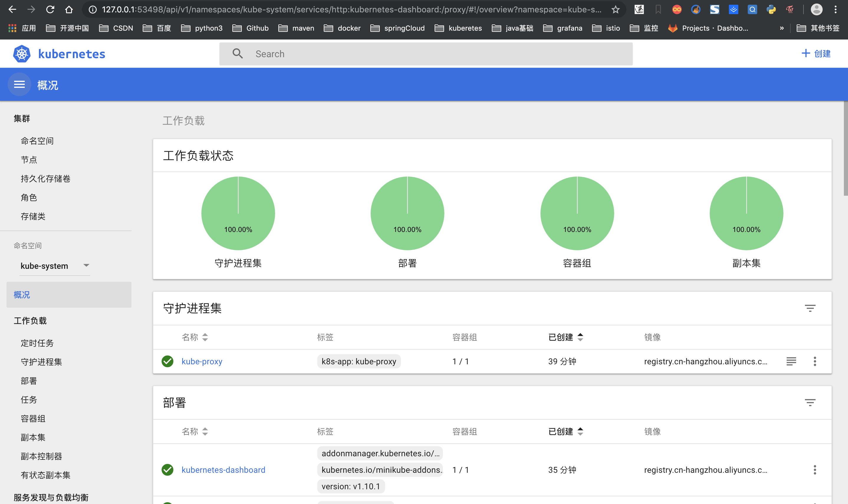Click the green status check for kube-proxy
Image resolution: width=848 pixels, height=504 pixels.
pos(167,361)
